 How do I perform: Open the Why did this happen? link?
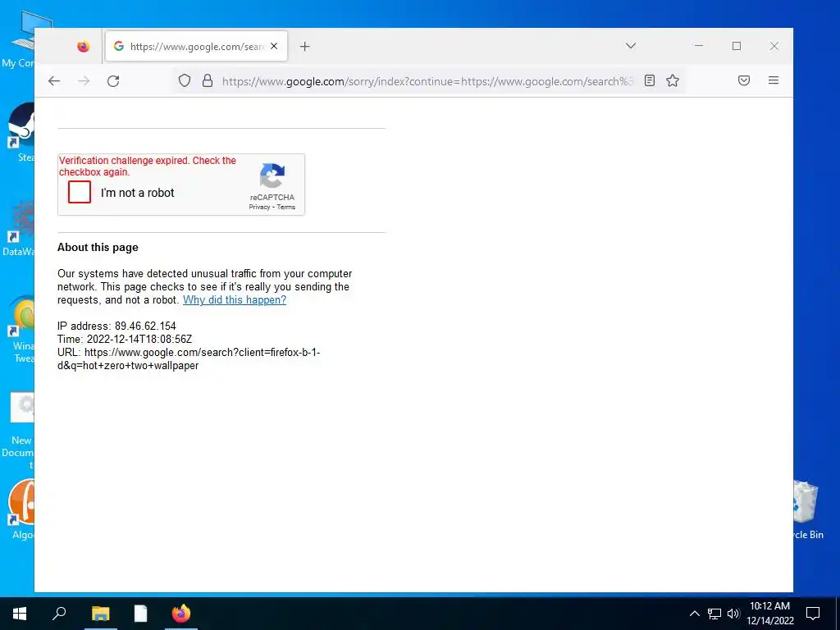[235, 300]
